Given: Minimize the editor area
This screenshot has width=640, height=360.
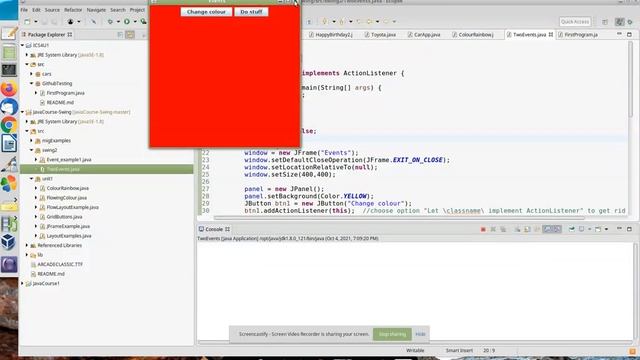Looking at the screenshot, I should pos(620,34).
